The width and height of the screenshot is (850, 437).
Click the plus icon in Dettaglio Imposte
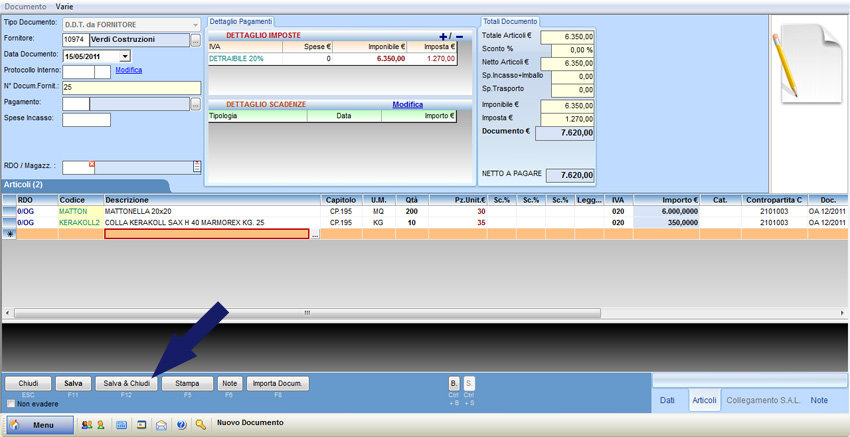[444, 37]
